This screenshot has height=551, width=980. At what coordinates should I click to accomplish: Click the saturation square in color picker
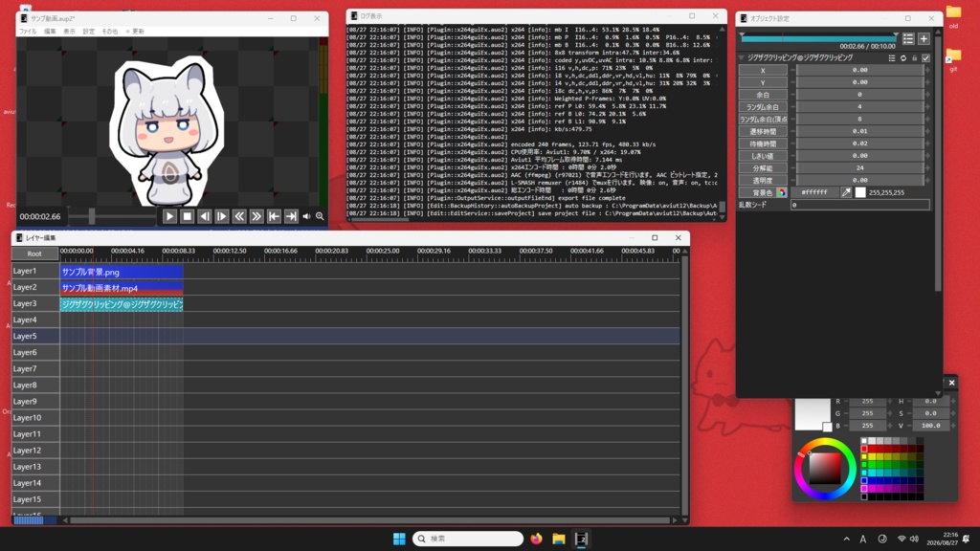(x=825, y=469)
